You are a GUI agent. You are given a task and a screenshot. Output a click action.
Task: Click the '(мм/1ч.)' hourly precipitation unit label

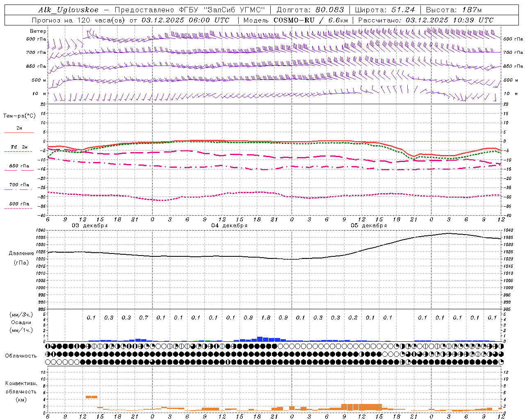point(21,330)
